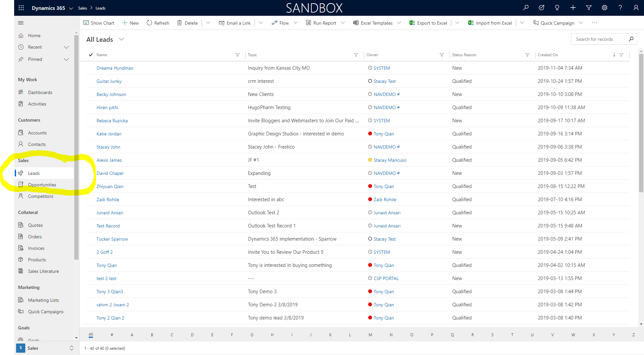The image size is (644, 355).
Task: Open the Advanced Find funnel icon
Action: pyautogui.click(x=589, y=8)
